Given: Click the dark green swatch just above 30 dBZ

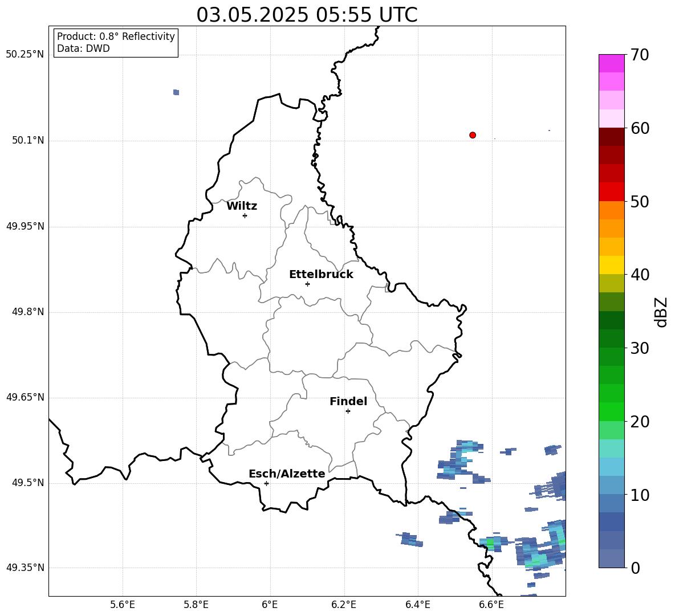Looking at the screenshot, I should [611, 338].
